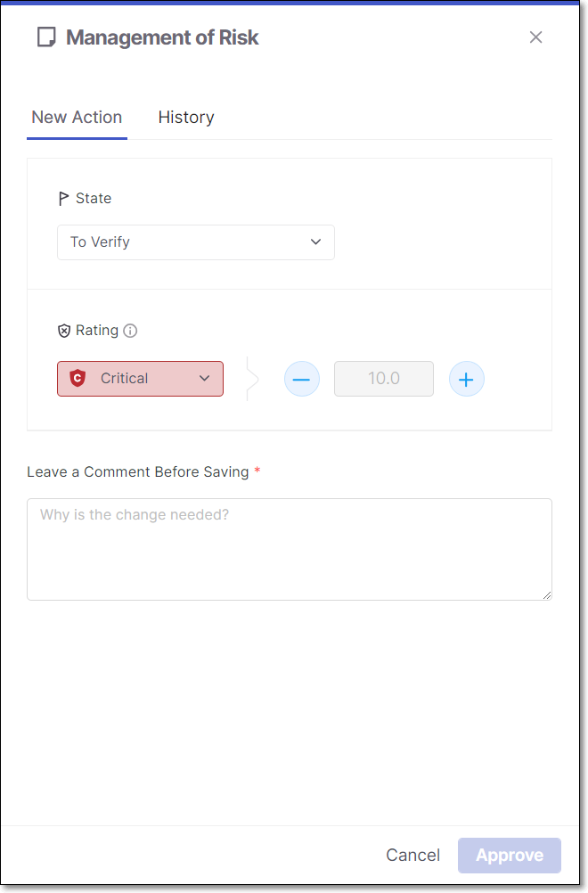Click the comment box 'Why is the change needed?'
Viewport: 588px width, 893px height.
tap(290, 549)
